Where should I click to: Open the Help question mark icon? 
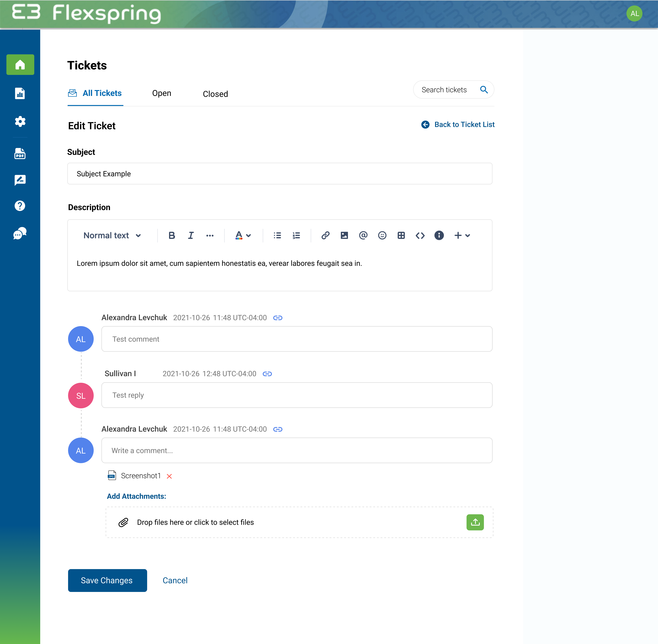click(x=20, y=206)
